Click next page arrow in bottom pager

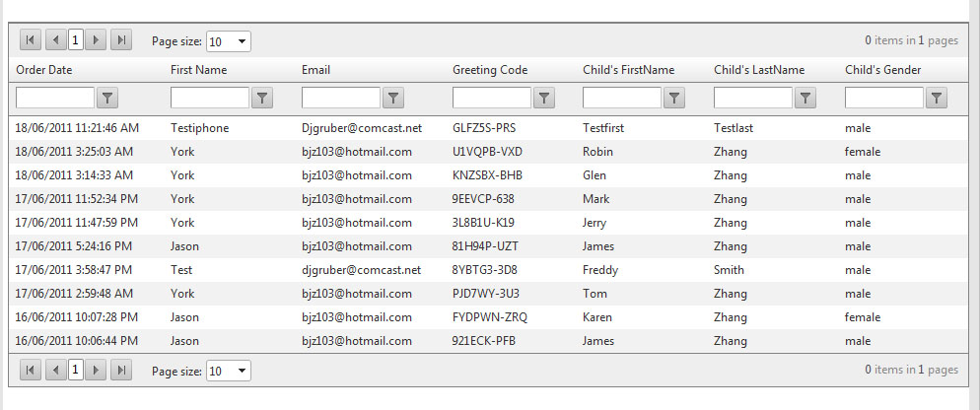coord(96,370)
